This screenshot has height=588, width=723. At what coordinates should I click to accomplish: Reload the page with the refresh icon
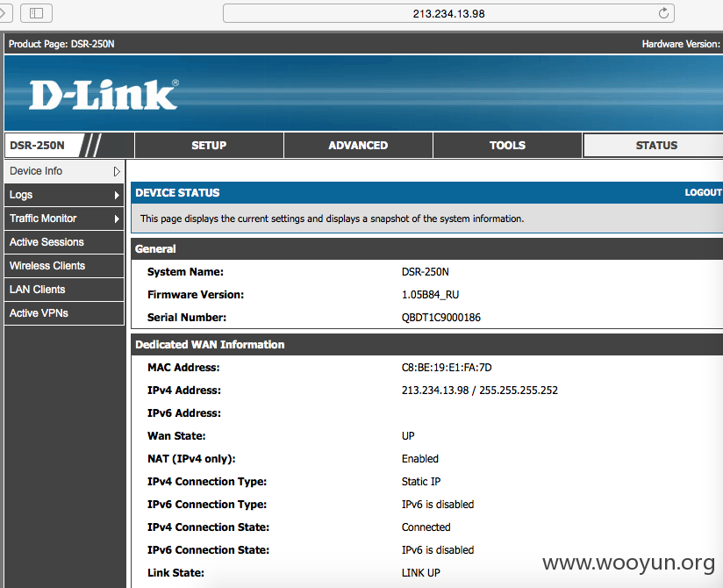tap(663, 13)
